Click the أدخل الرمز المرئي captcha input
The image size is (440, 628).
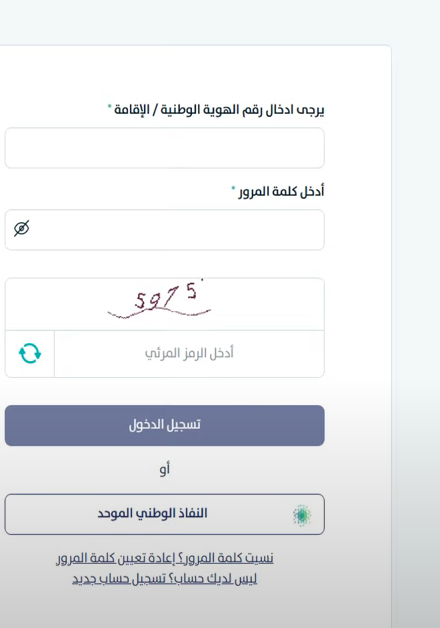point(189,354)
